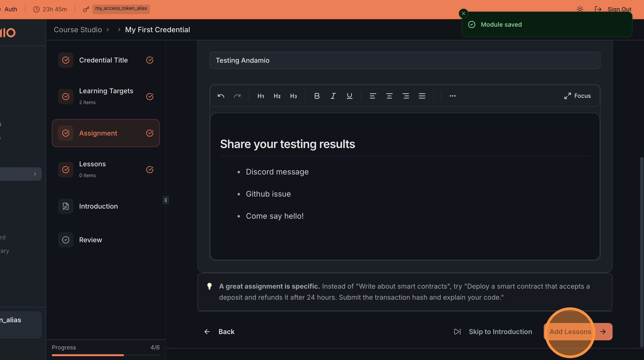Center-align the text
The width and height of the screenshot is (644, 360).
click(x=389, y=96)
